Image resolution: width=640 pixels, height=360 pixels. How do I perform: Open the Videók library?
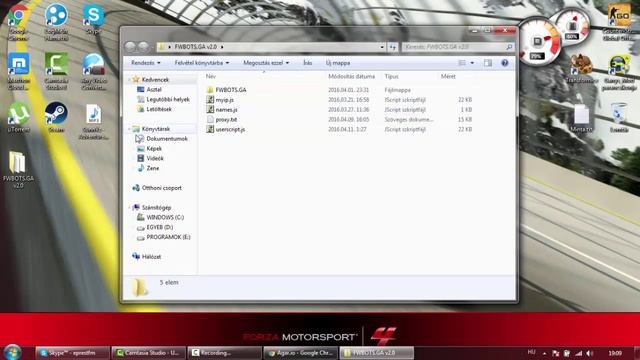155,158
